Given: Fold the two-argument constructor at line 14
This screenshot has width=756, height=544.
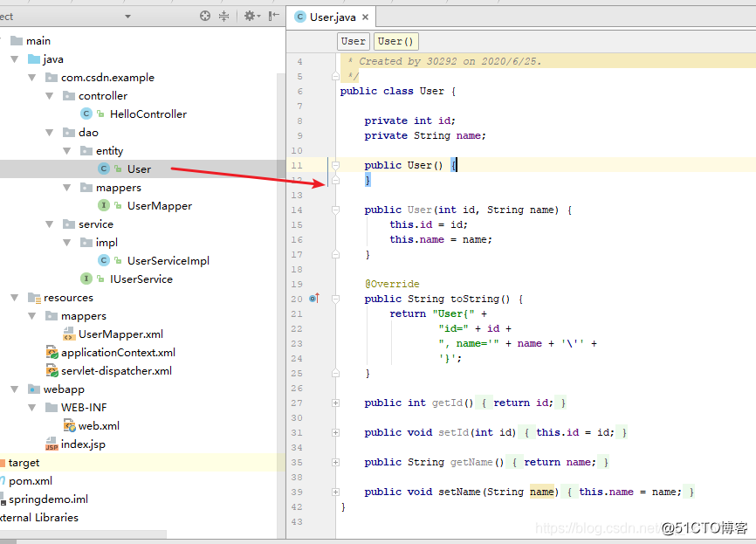Looking at the screenshot, I should click(x=335, y=210).
